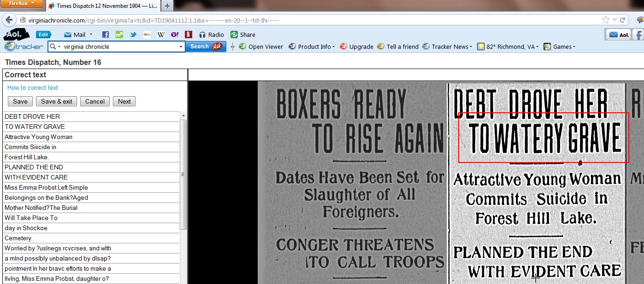Open the Firefox application menu
This screenshot has height=284, width=644.
pos(22,4)
